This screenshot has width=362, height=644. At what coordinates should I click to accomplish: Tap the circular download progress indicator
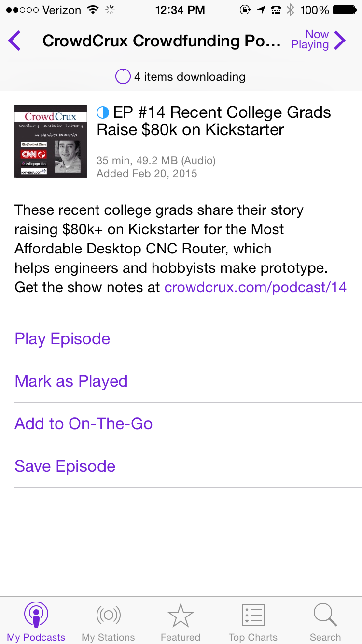(x=123, y=77)
